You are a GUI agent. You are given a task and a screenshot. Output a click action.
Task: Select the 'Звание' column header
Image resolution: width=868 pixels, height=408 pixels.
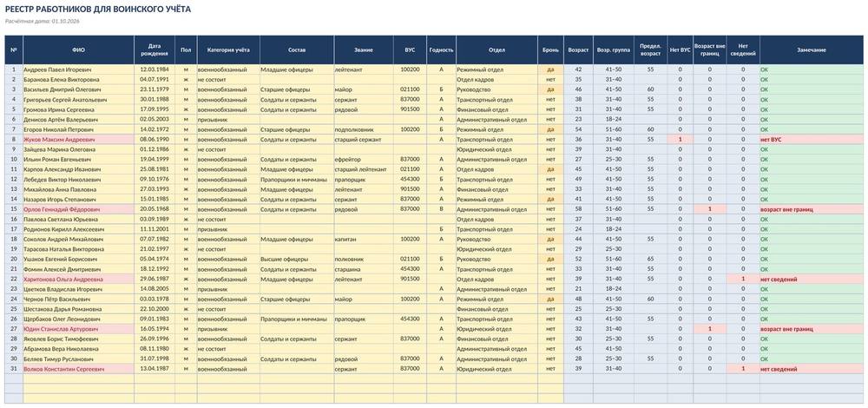(x=364, y=49)
